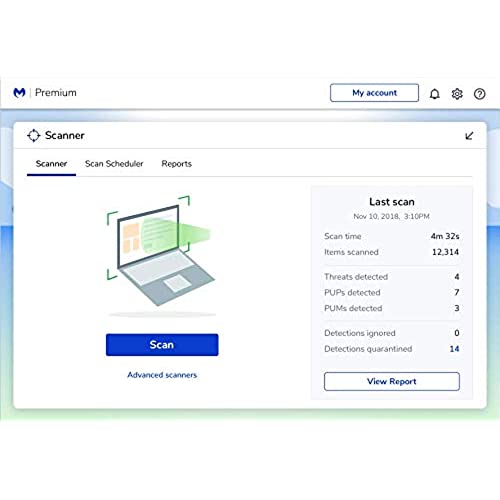This screenshot has height=500, width=500.
Task: Click the Last scan heading
Action: click(392, 202)
